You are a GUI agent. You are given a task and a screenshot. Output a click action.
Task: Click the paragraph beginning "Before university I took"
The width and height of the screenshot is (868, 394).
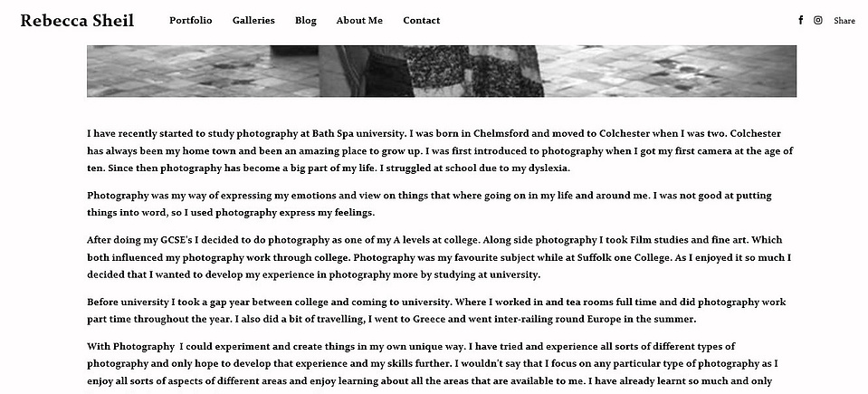coord(436,311)
